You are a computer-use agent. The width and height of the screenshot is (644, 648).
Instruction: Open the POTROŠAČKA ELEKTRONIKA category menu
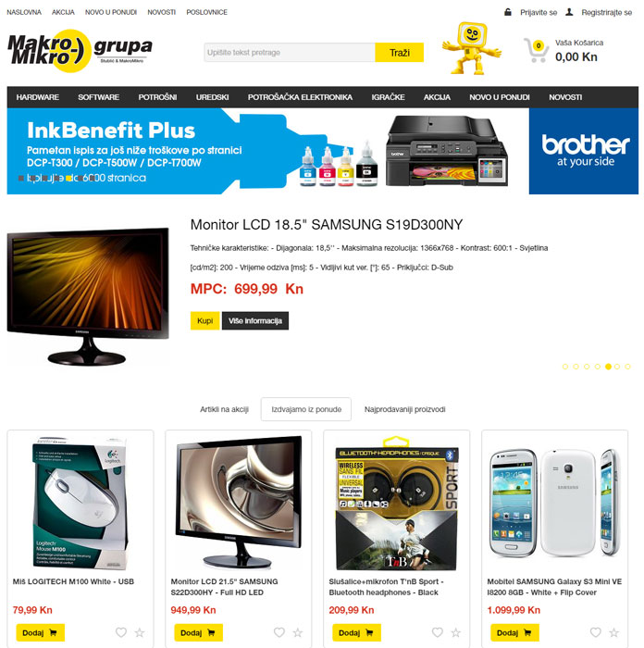coord(300,97)
